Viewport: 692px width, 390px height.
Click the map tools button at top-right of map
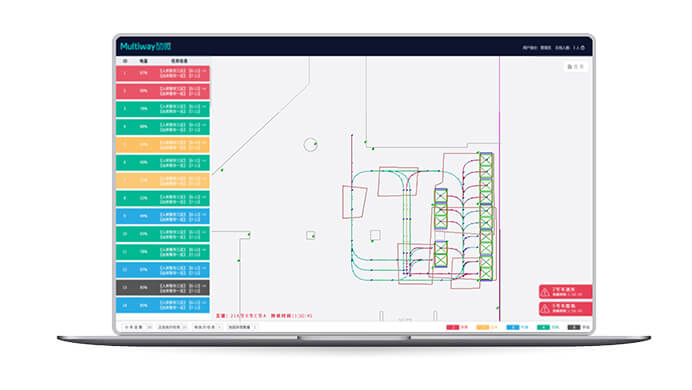tap(575, 67)
